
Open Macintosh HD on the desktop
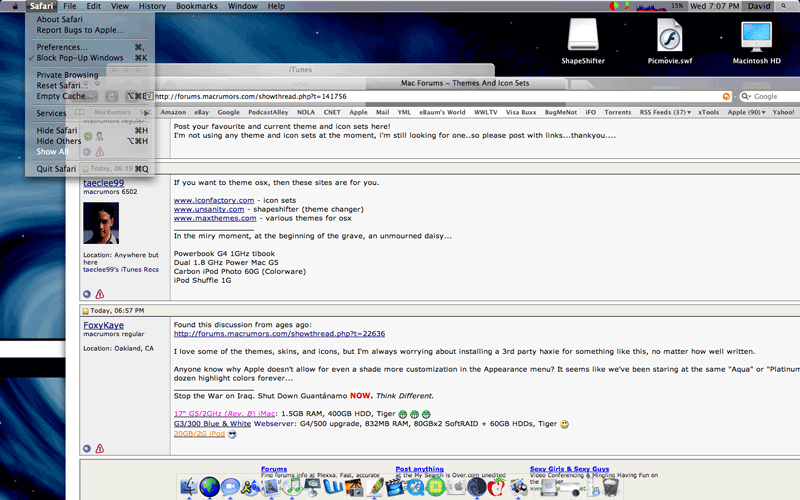(757, 41)
